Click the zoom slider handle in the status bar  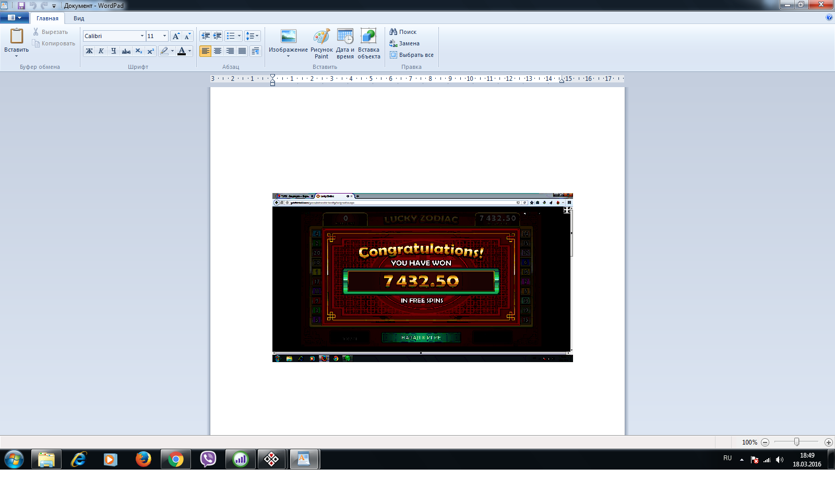click(796, 442)
